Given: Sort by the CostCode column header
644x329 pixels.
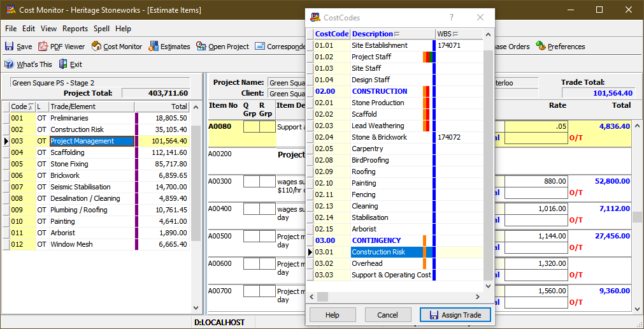Looking at the screenshot, I should 332,34.
